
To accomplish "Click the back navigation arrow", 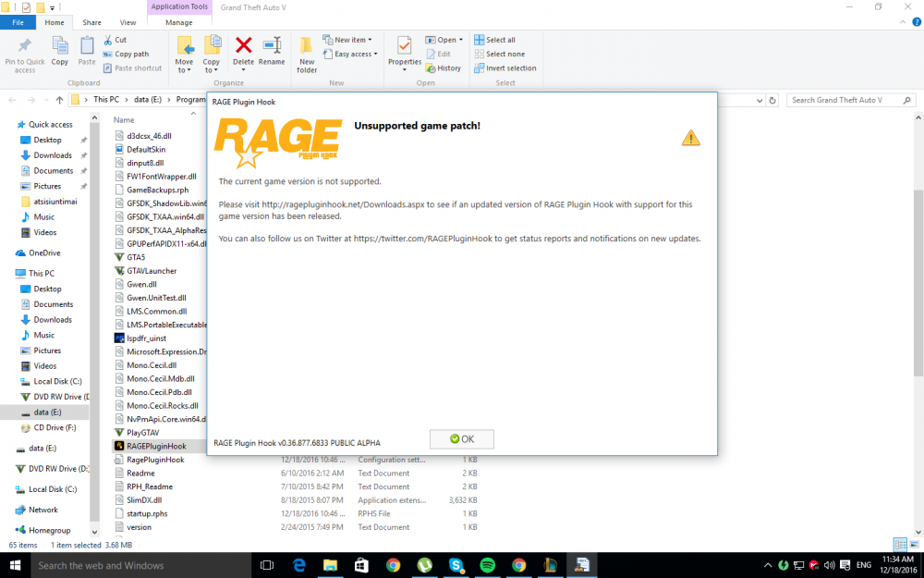I will (12, 100).
